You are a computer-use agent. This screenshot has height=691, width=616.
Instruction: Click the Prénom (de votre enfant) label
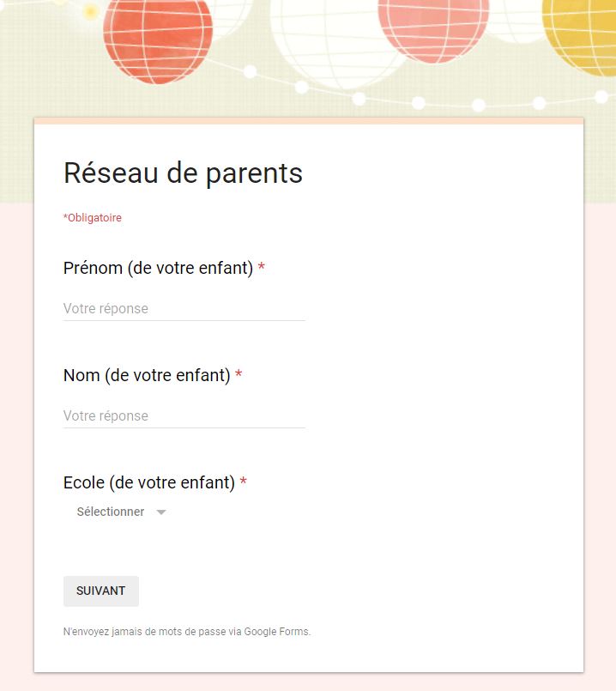[158, 268]
